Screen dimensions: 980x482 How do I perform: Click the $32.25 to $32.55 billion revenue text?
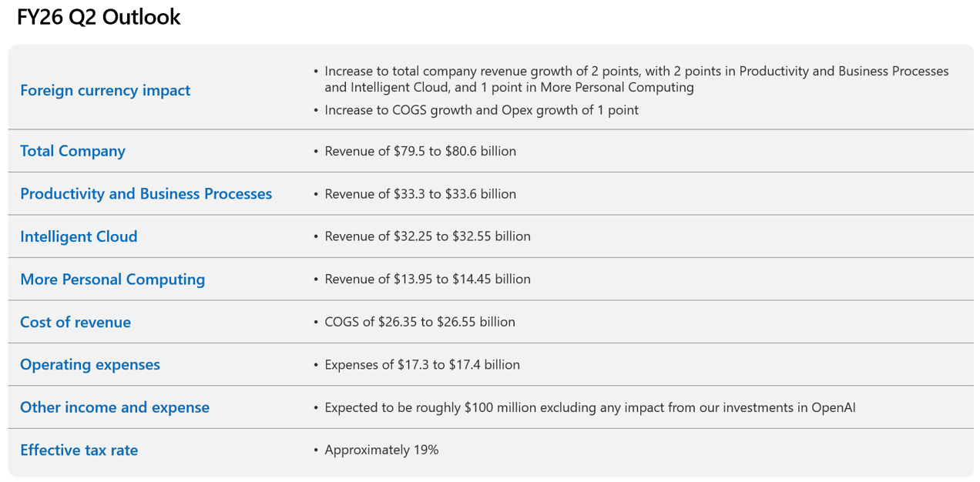tap(427, 236)
